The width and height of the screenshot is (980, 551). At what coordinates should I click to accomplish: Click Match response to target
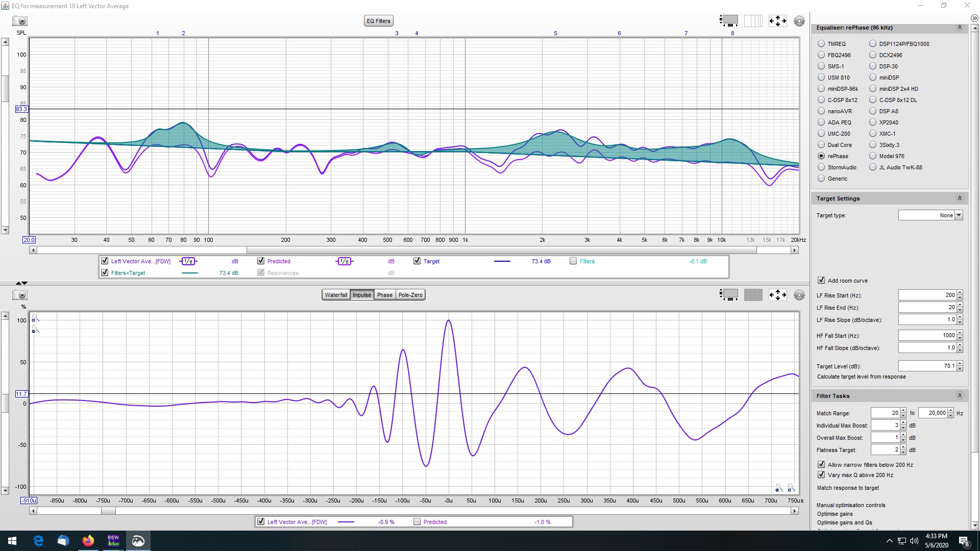[848, 488]
